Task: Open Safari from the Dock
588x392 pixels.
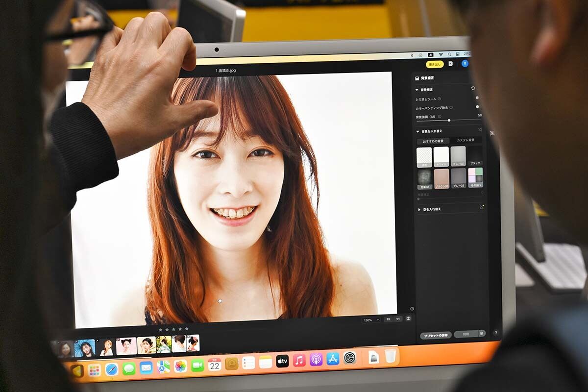Action: pos(112,369)
